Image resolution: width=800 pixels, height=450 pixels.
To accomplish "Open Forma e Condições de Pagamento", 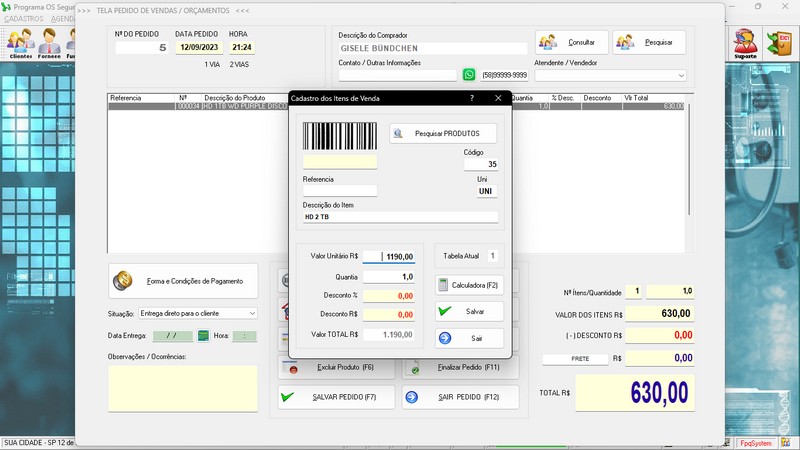I will coord(183,280).
